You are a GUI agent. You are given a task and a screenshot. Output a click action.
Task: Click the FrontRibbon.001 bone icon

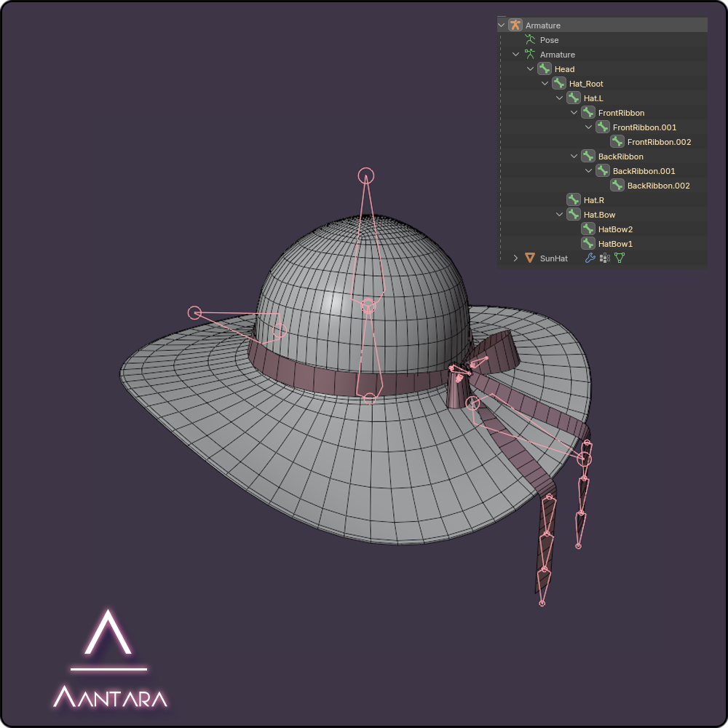603,127
